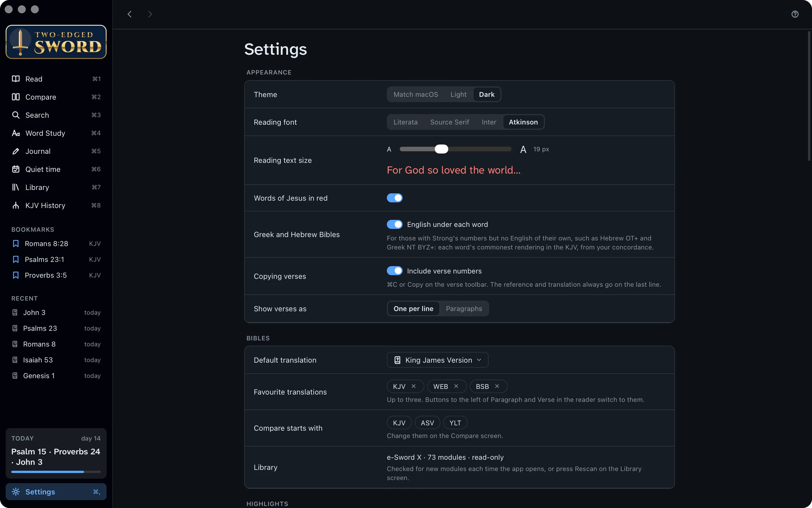Open KJV History tree icon
Viewport: 812px width, 508px height.
pyautogui.click(x=16, y=206)
